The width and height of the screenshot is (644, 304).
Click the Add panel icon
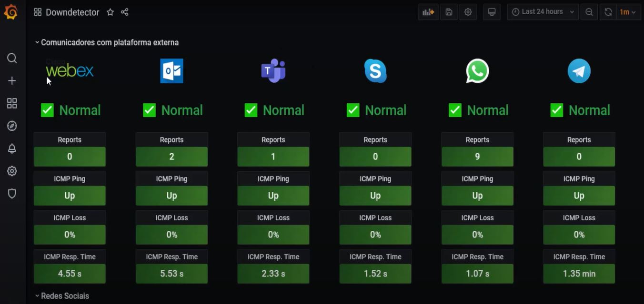click(428, 12)
